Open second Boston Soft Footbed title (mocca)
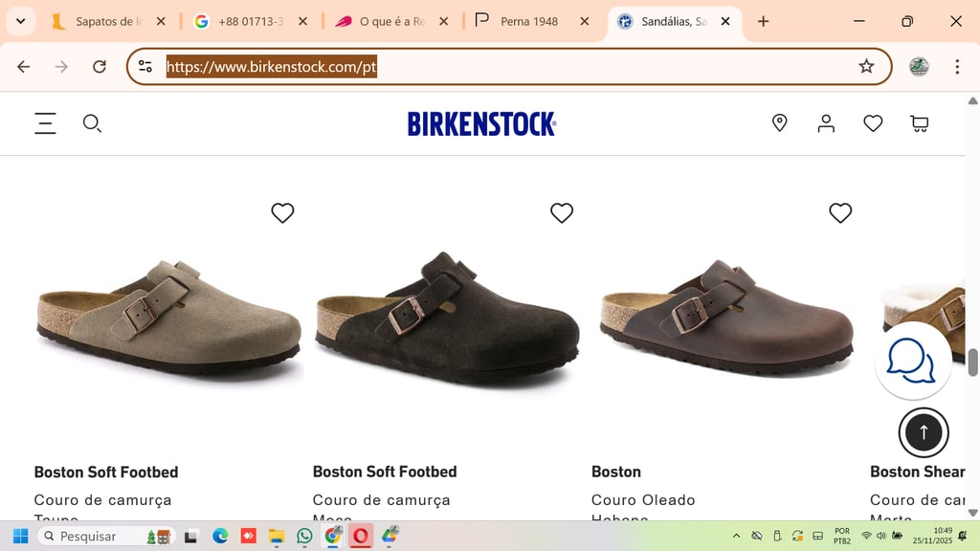 click(x=385, y=472)
